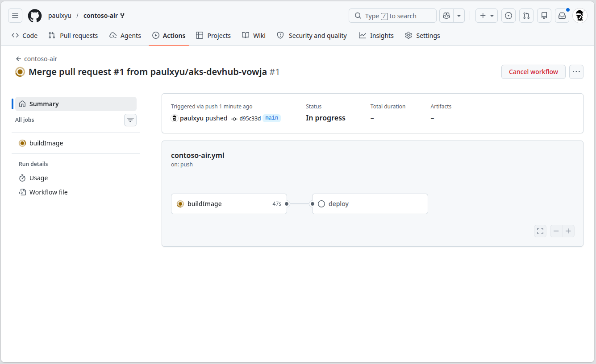596x364 pixels.
Task: Click the In progress status text
Action: point(325,118)
